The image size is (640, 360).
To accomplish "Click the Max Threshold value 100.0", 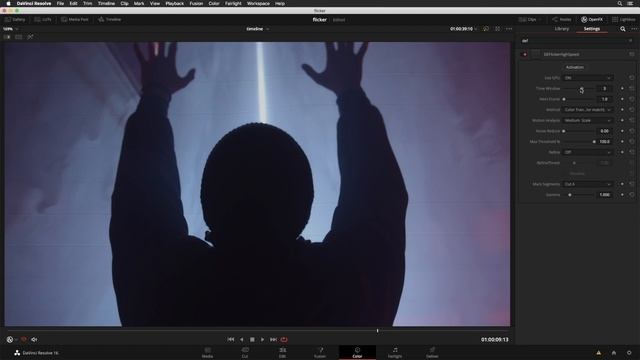I will (x=604, y=142).
